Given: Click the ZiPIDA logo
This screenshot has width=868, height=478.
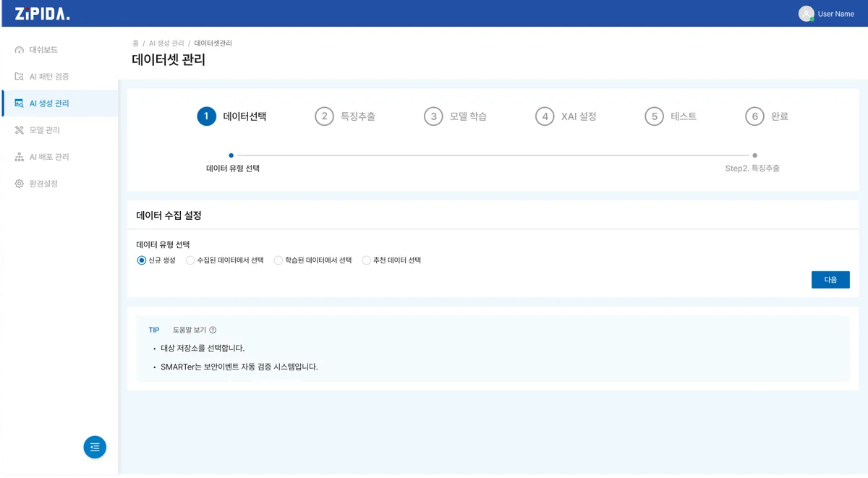Looking at the screenshot, I should point(43,13).
